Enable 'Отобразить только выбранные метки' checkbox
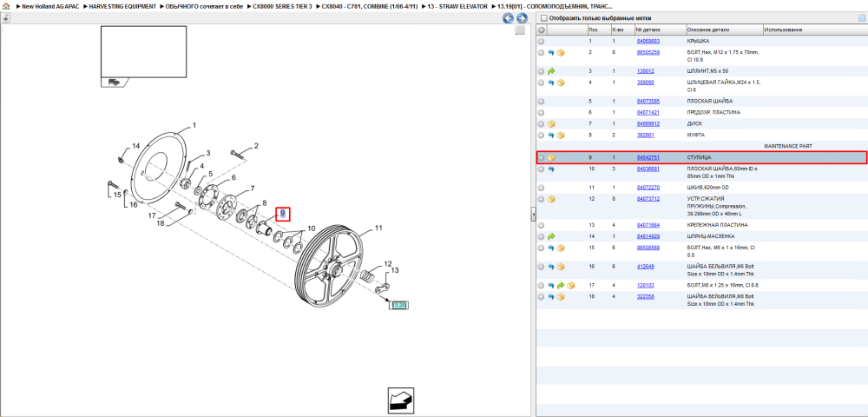Viewport: 868px width, 417px height. (543, 17)
